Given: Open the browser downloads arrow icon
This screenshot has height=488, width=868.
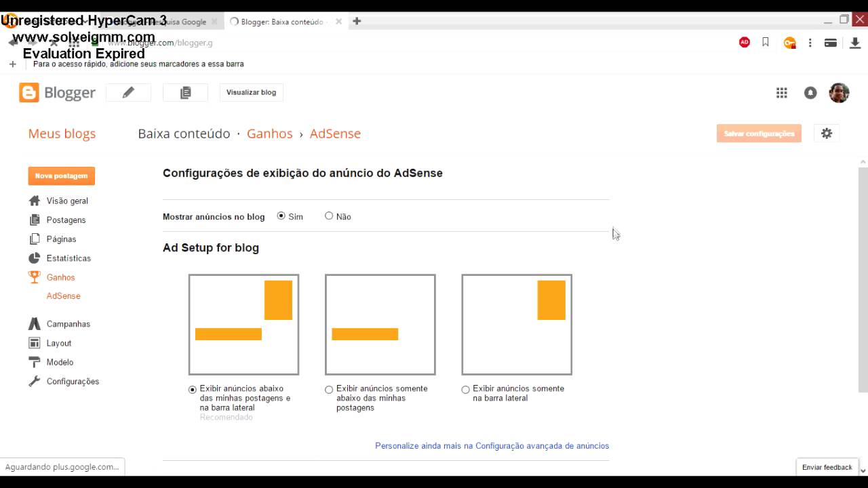Looking at the screenshot, I should [x=854, y=43].
